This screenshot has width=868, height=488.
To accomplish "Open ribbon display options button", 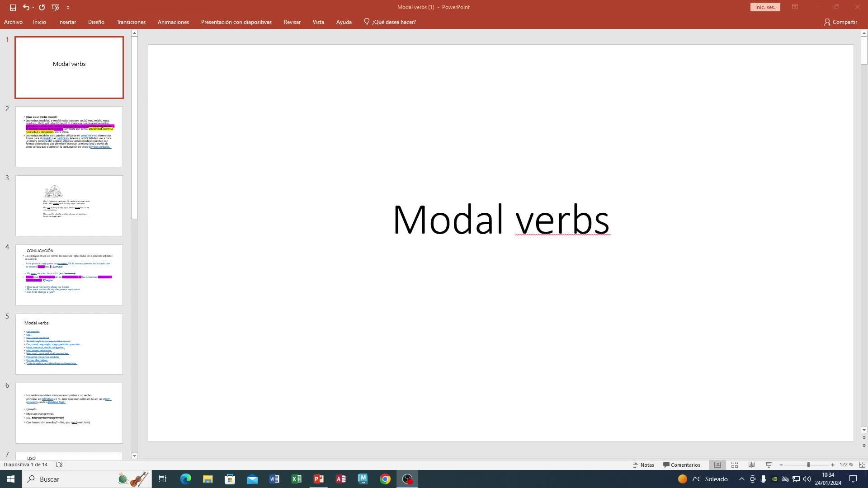I will [795, 7].
